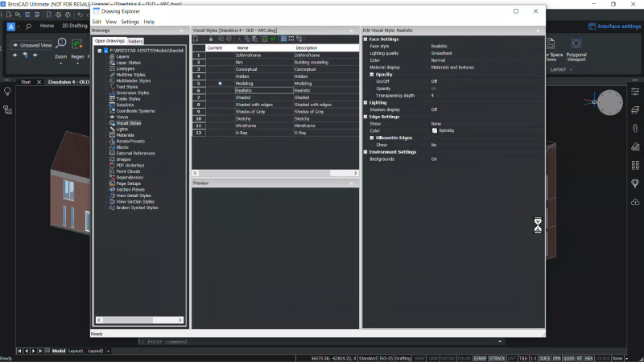Click the New visual style icon
Viewport: 644px width, 362px height.
click(x=196, y=39)
